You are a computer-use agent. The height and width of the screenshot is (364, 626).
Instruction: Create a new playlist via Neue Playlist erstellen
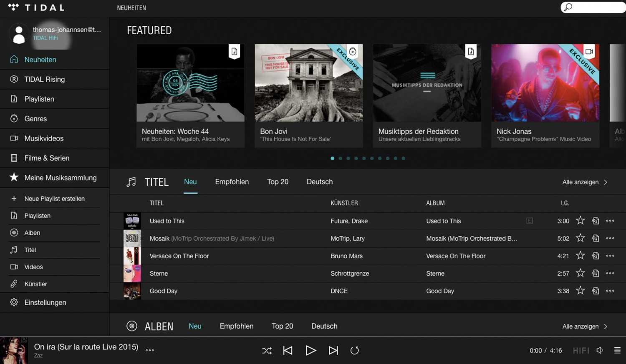click(54, 198)
